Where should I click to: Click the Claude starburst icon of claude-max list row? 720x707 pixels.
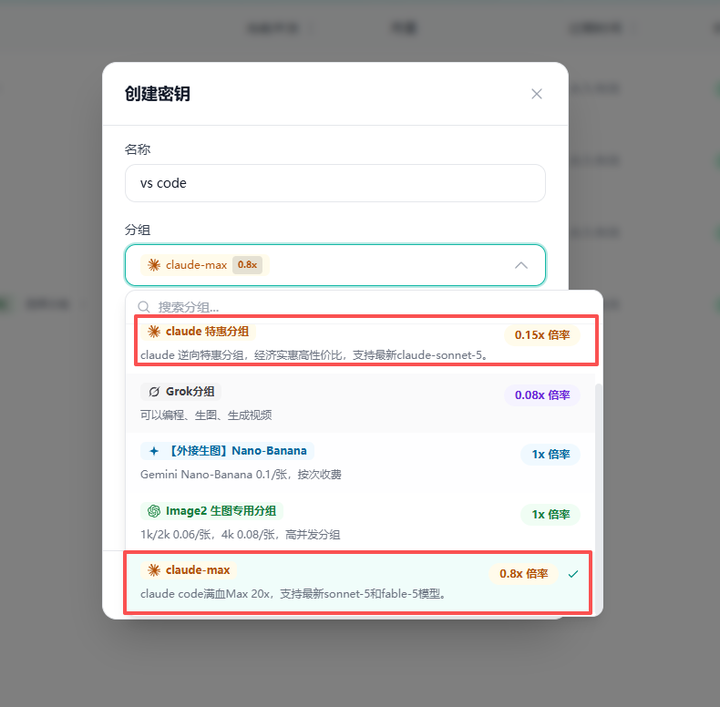coord(154,570)
